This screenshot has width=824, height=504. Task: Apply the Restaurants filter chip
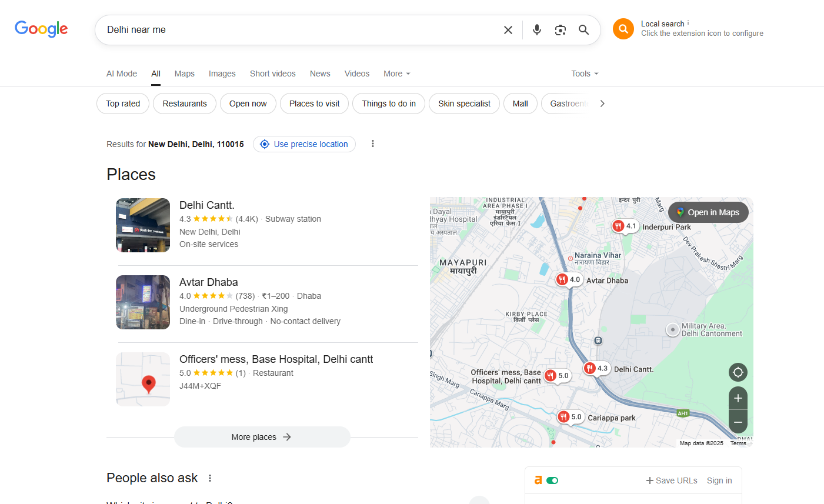tap(185, 104)
